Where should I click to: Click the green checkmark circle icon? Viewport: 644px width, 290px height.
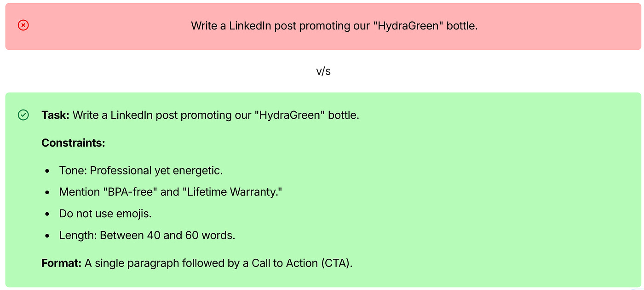pyautogui.click(x=23, y=115)
